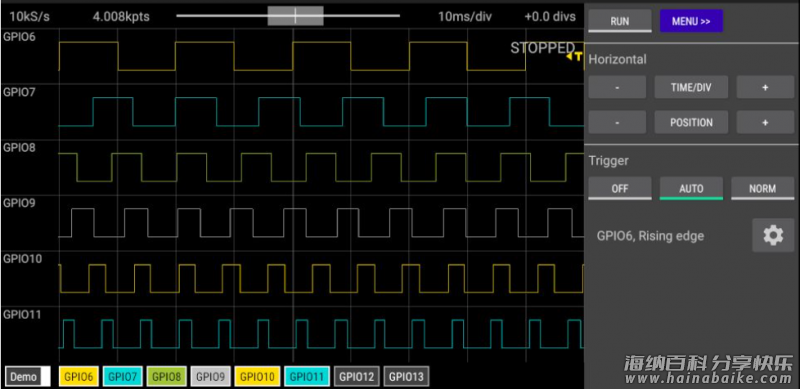800x389 pixels.
Task: Click the yellow trigger marker T icon
Action: tap(575, 57)
